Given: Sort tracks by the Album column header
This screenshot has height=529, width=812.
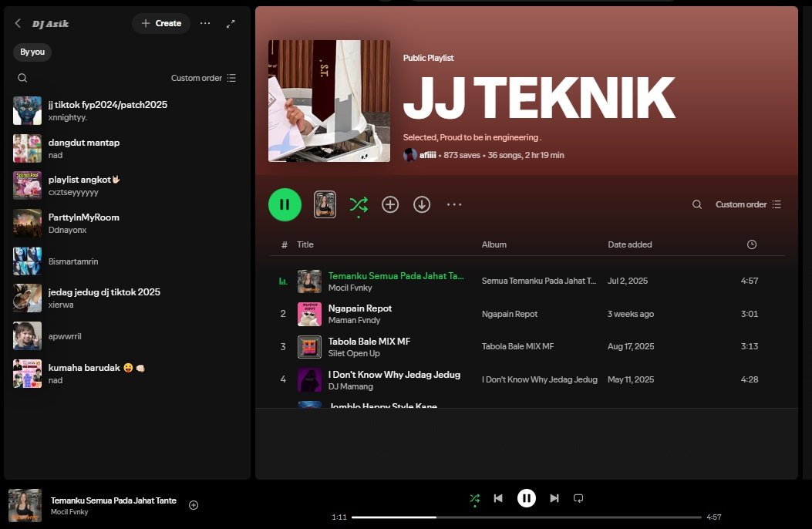Looking at the screenshot, I should pyautogui.click(x=494, y=244).
